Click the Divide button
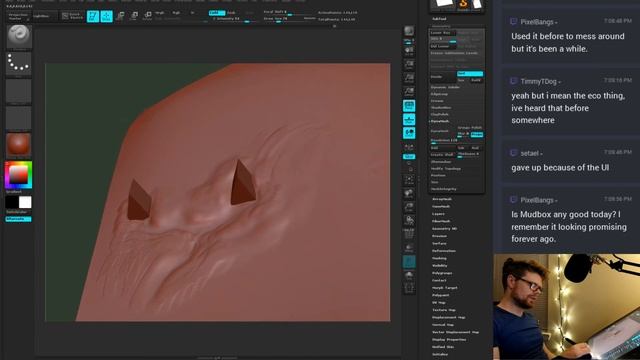The width and height of the screenshot is (640, 360). coord(443,77)
